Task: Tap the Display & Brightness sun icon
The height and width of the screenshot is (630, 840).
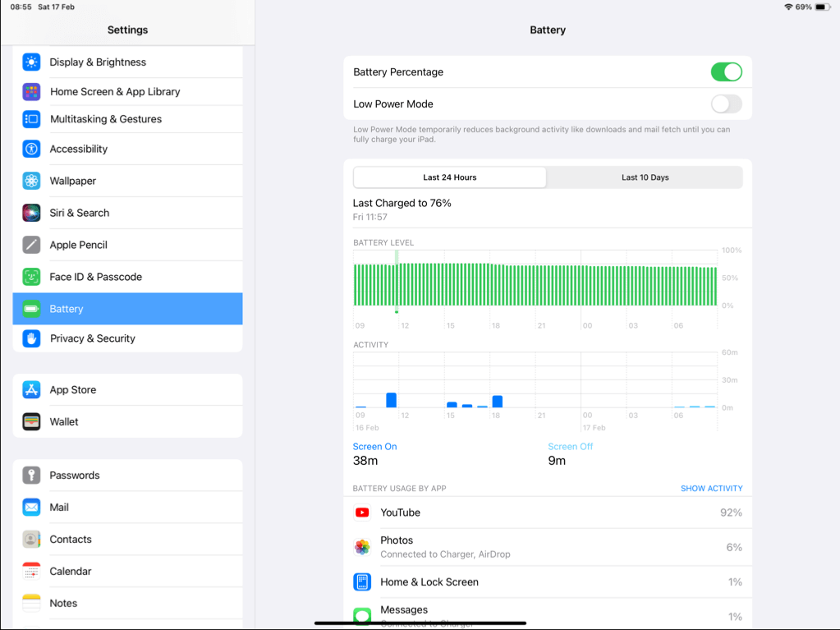Action: [31, 62]
